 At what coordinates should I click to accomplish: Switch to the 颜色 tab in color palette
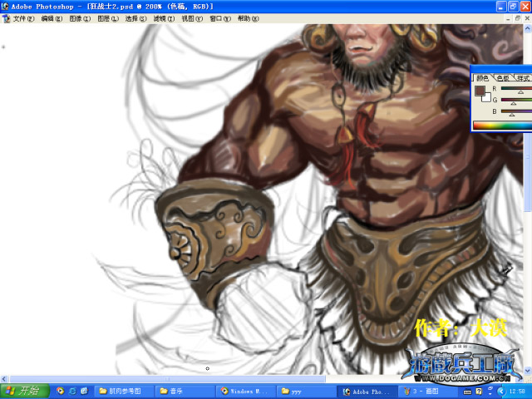pos(482,78)
